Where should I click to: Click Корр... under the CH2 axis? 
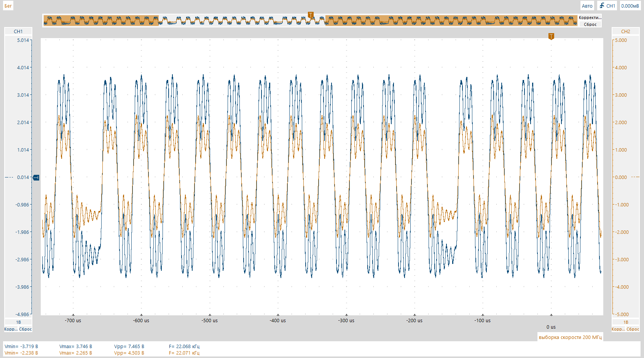pyautogui.click(x=618, y=329)
